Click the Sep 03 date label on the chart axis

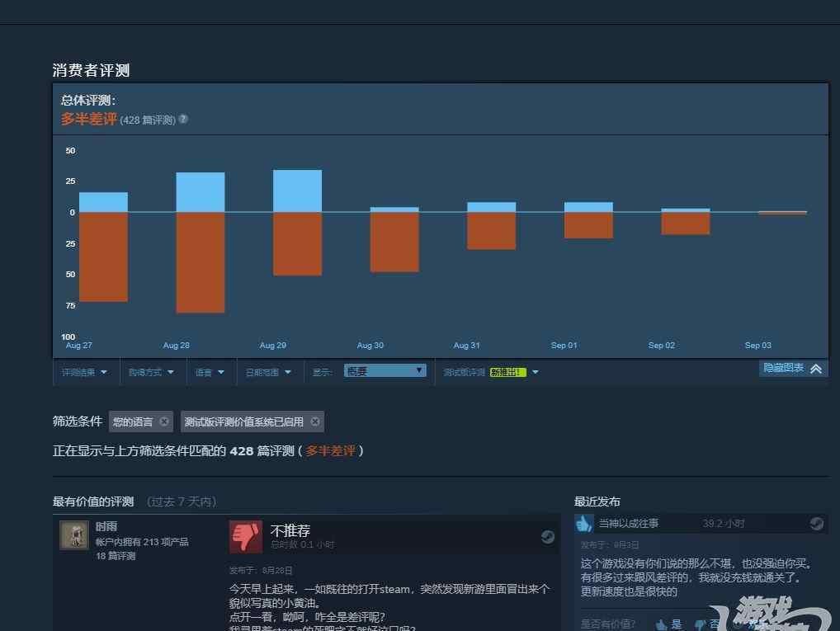(x=758, y=346)
